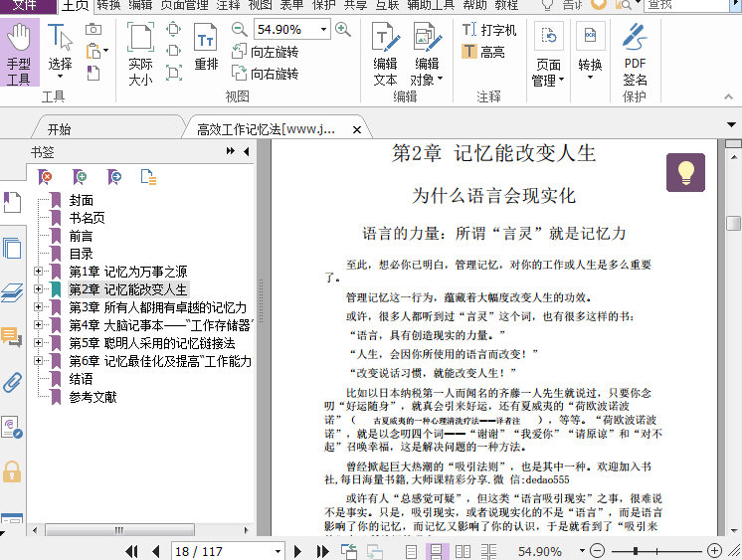Expand the 第1章 记忆为万事之源 bookmark

click(39, 272)
